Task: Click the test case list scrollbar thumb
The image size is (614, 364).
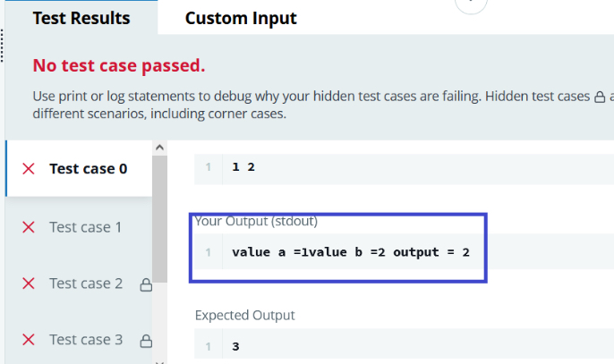Action: [160, 215]
